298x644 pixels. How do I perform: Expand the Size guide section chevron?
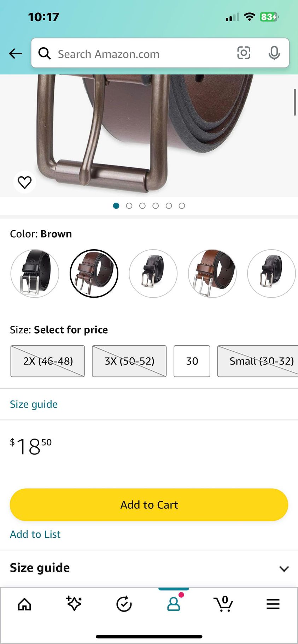tap(284, 569)
